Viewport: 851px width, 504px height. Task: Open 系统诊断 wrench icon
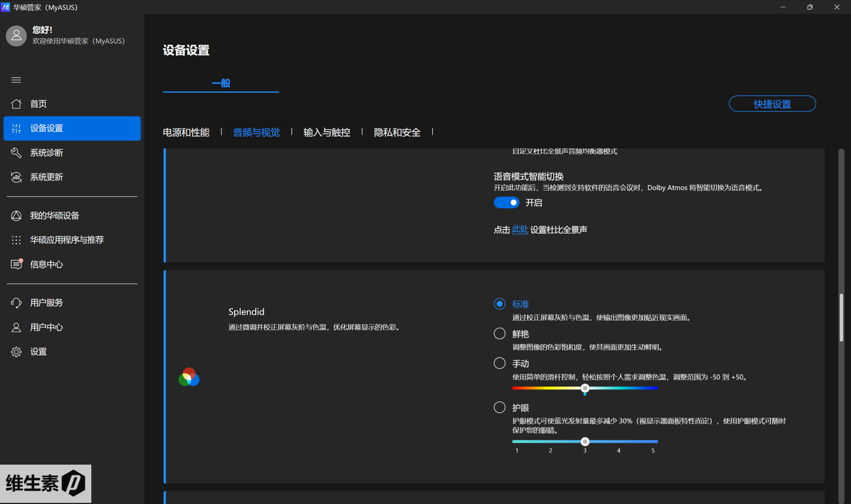click(16, 153)
